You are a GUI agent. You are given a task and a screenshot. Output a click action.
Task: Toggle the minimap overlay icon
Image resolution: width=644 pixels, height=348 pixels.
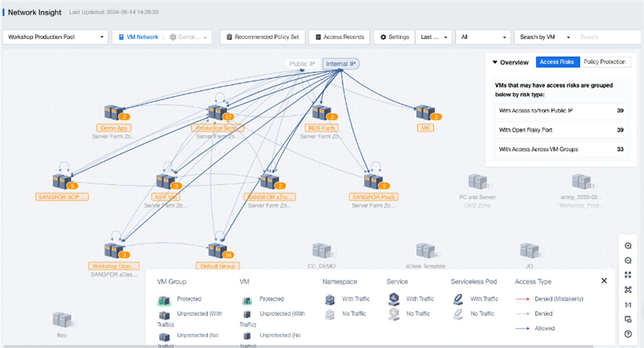point(628,319)
